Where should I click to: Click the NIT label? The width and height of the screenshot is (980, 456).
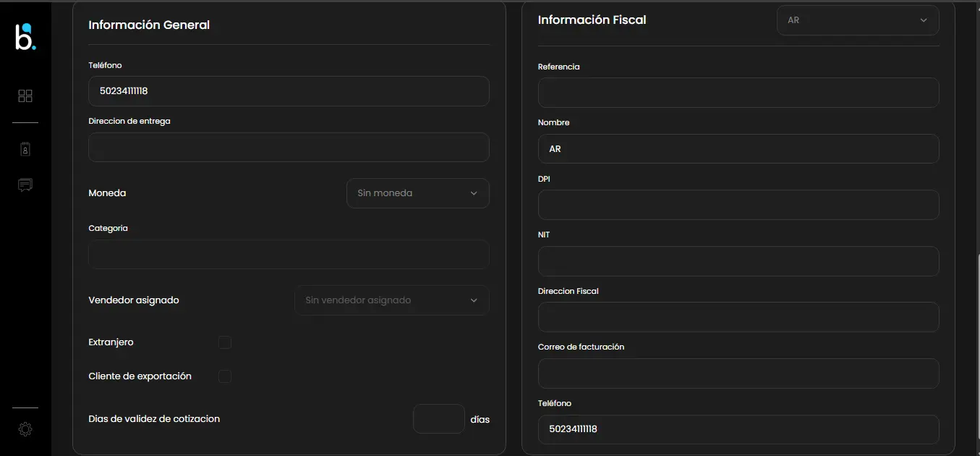click(544, 235)
